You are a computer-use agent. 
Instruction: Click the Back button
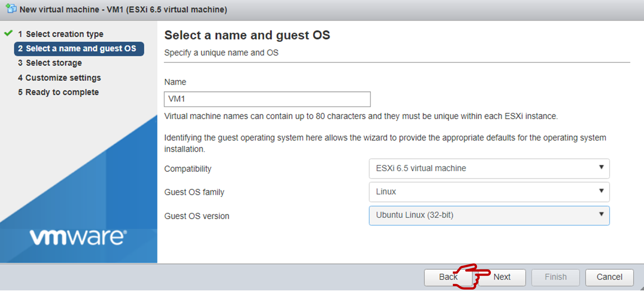coord(448,277)
